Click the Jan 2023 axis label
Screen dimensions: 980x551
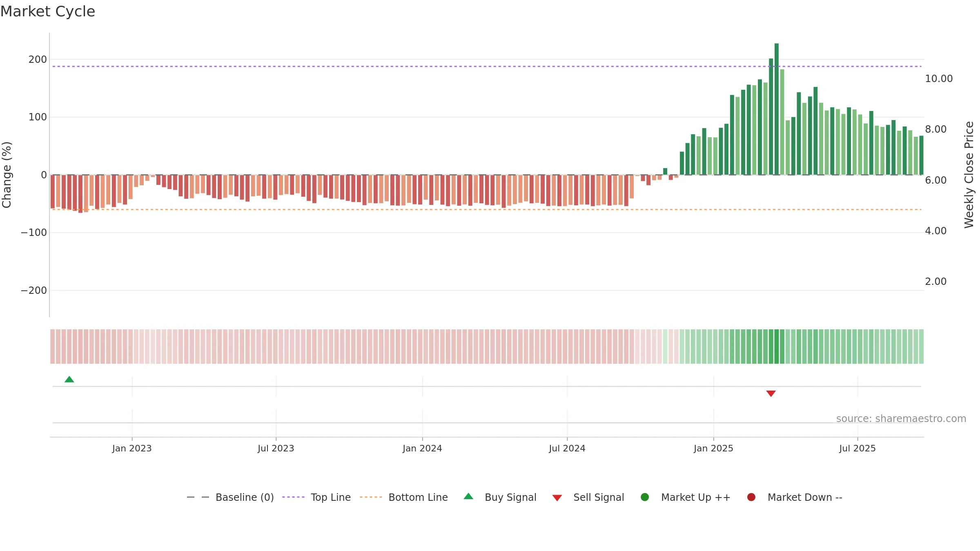[x=132, y=449]
